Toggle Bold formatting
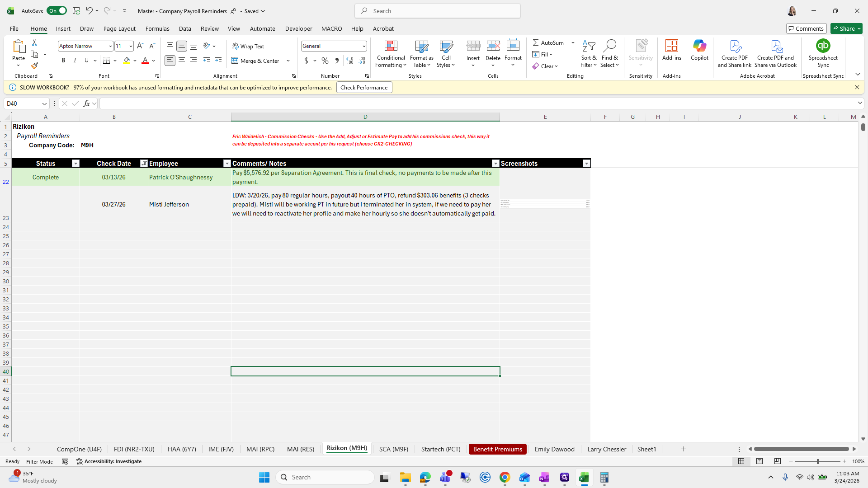This screenshot has width=868, height=488. pos(63,61)
